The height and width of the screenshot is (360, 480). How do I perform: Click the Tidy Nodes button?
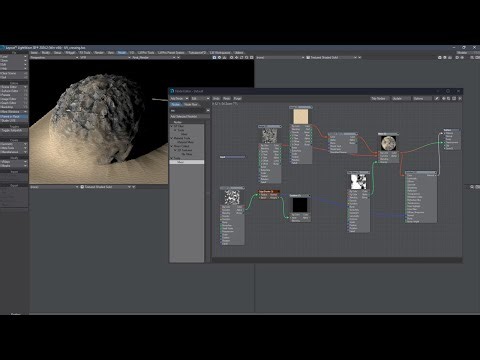[379, 99]
